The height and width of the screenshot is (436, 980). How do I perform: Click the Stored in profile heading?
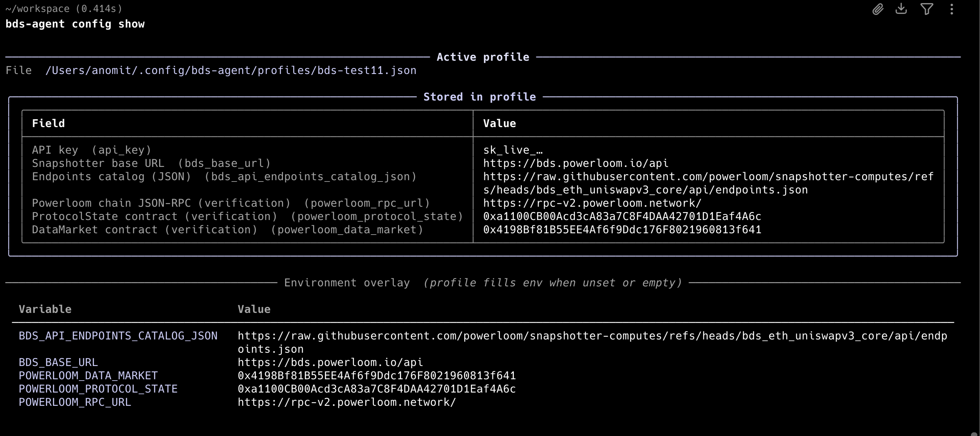[480, 97]
